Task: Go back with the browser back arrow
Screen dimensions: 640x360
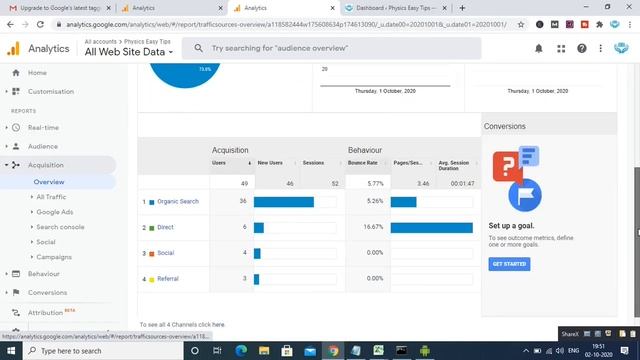Action: pyautogui.click(x=10, y=24)
